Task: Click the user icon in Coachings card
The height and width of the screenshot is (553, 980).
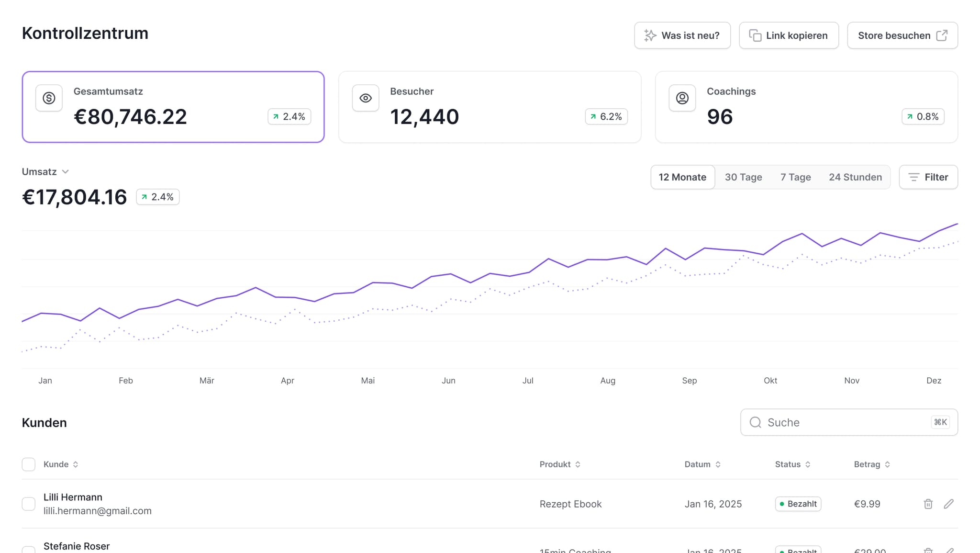Action: (682, 98)
